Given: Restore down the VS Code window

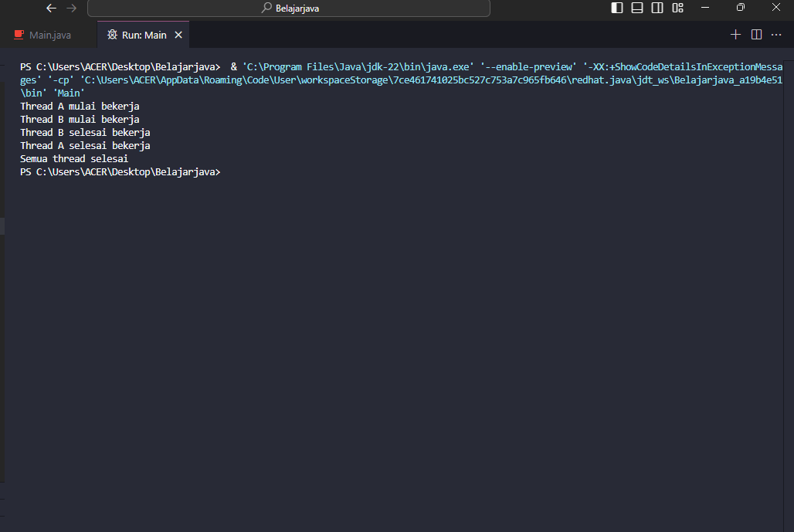Looking at the screenshot, I should click(x=741, y=8).
